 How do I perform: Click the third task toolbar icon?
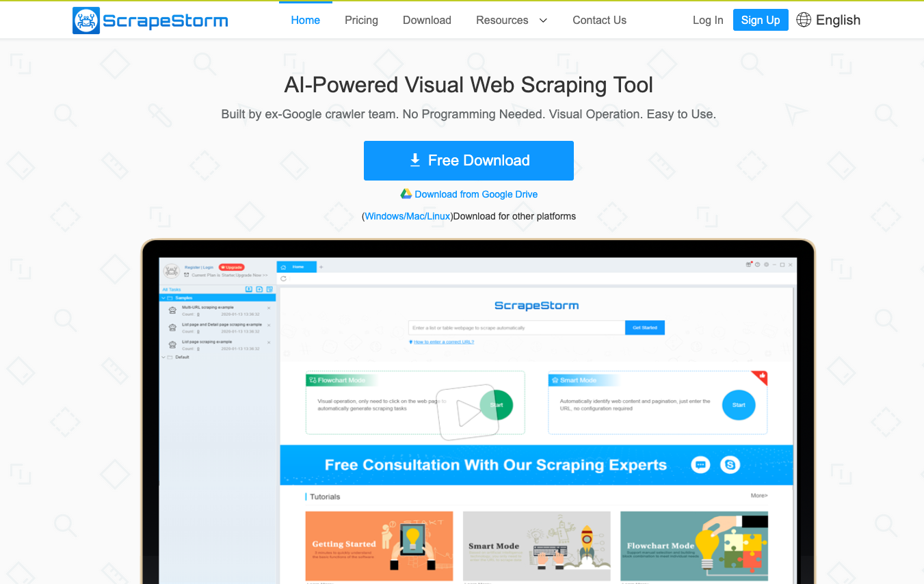[x=269, y=289]
